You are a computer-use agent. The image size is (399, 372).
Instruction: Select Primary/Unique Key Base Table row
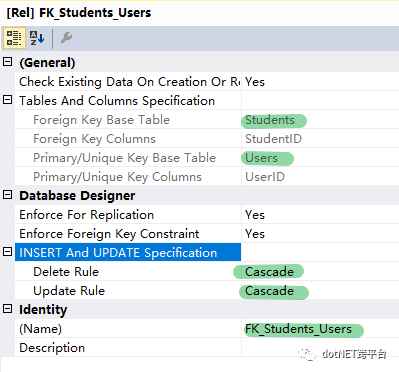pyautogui.click(x=207, y=157)
